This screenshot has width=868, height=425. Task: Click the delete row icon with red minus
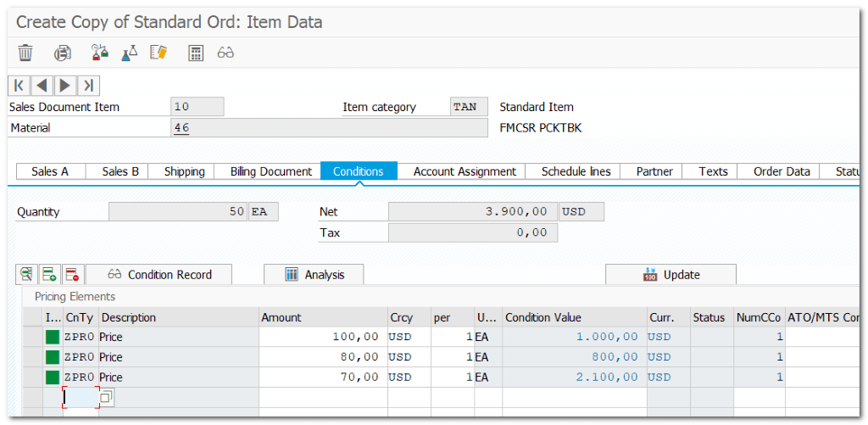point(71,274)
